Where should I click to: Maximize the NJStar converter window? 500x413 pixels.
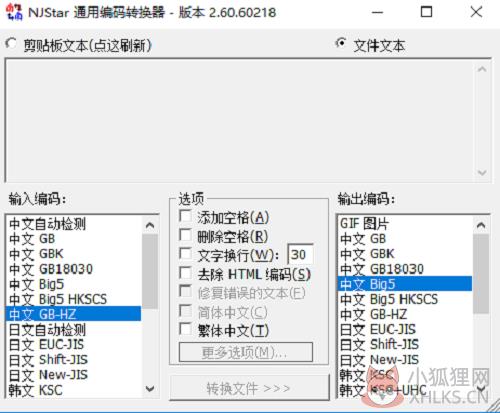tap(426, 13)
